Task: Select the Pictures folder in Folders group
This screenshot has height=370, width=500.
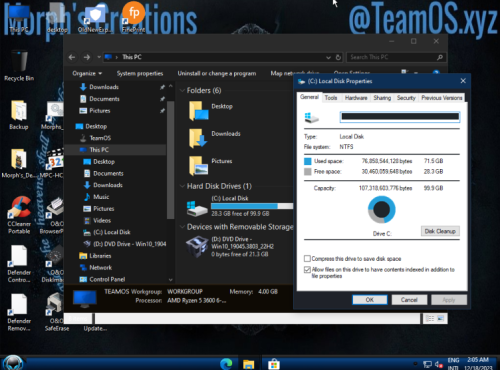Action: pos(211,165)
